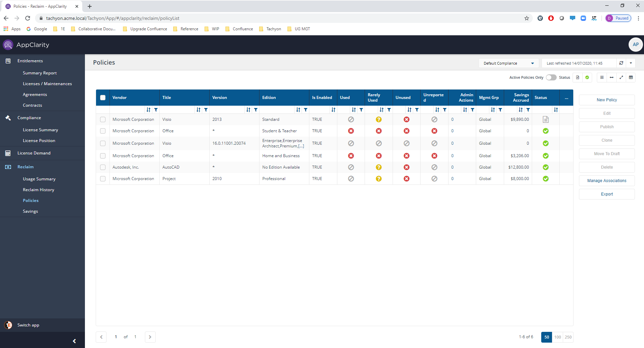644x348 pixels.
Task: Sort the Version column
Action: tap(248, 110)
